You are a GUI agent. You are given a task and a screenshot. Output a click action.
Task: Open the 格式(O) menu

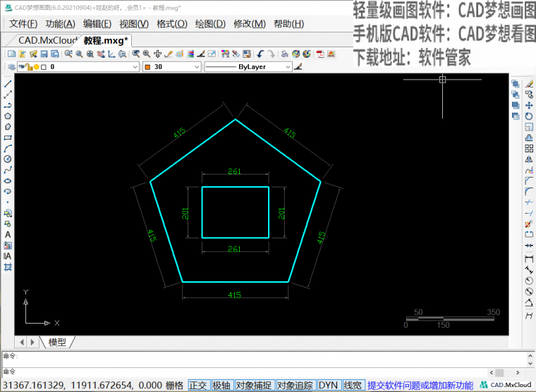[x=172, y=24]
